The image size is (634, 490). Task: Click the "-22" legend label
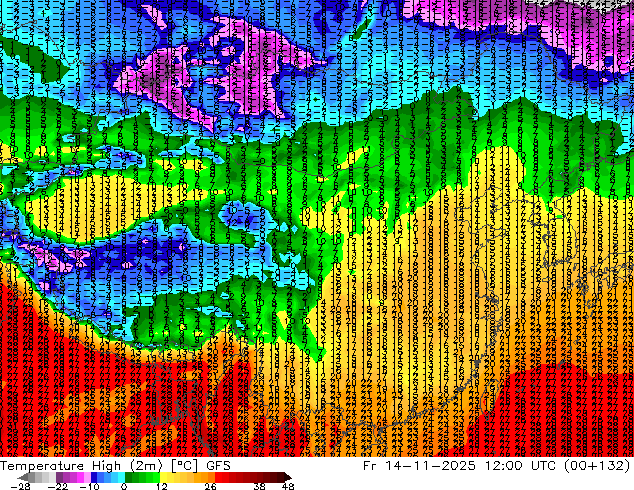click(57, 486)
